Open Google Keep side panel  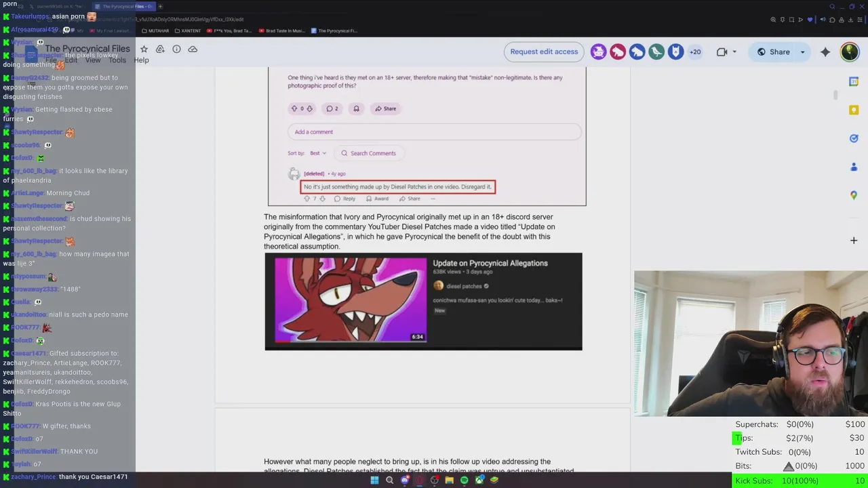854,110
